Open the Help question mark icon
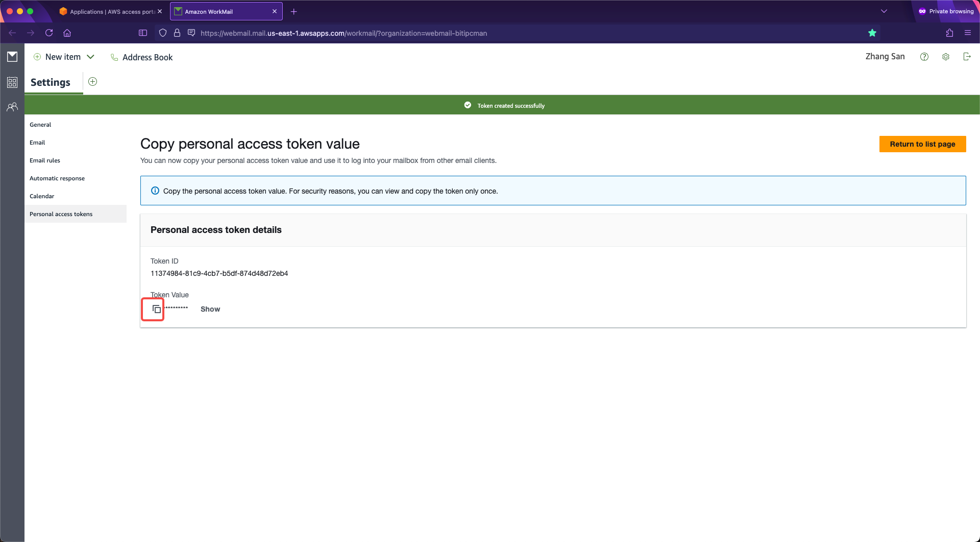980x542 pixels. (924, 57)
